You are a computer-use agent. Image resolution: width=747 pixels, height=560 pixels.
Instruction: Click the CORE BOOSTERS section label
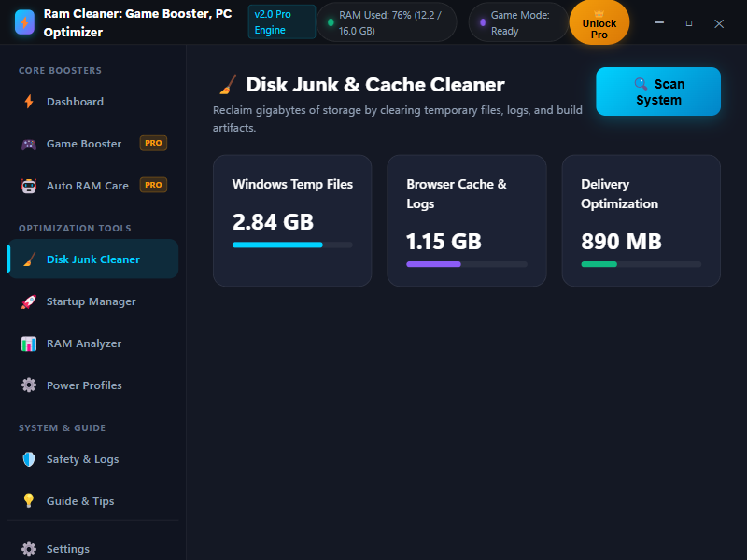pyautogui.click(x=60, y=71)
